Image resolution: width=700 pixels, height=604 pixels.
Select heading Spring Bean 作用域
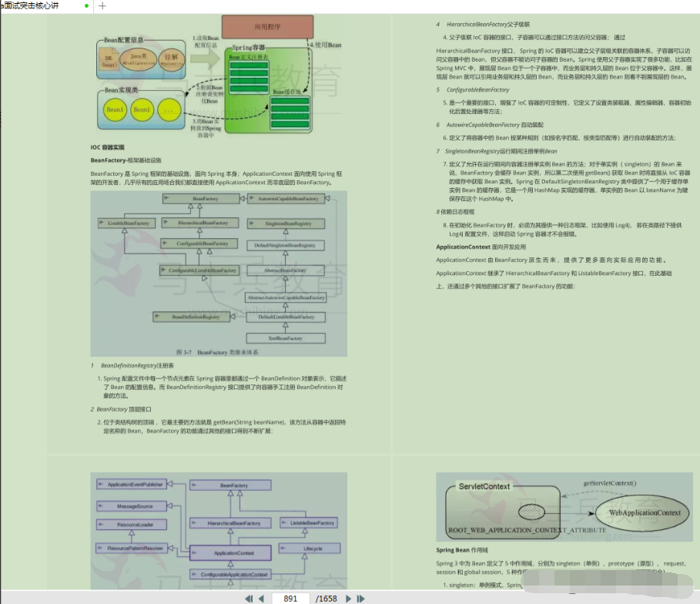(x=462, y=550)
